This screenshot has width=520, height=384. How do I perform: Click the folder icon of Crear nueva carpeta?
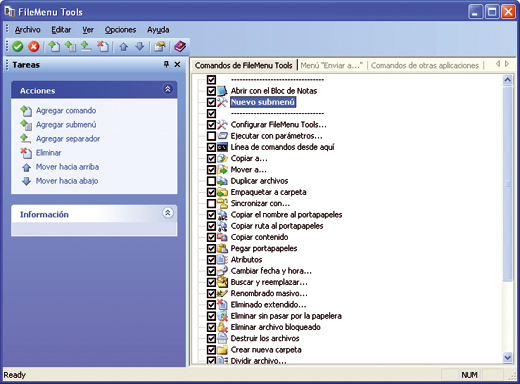click(222, 350)
